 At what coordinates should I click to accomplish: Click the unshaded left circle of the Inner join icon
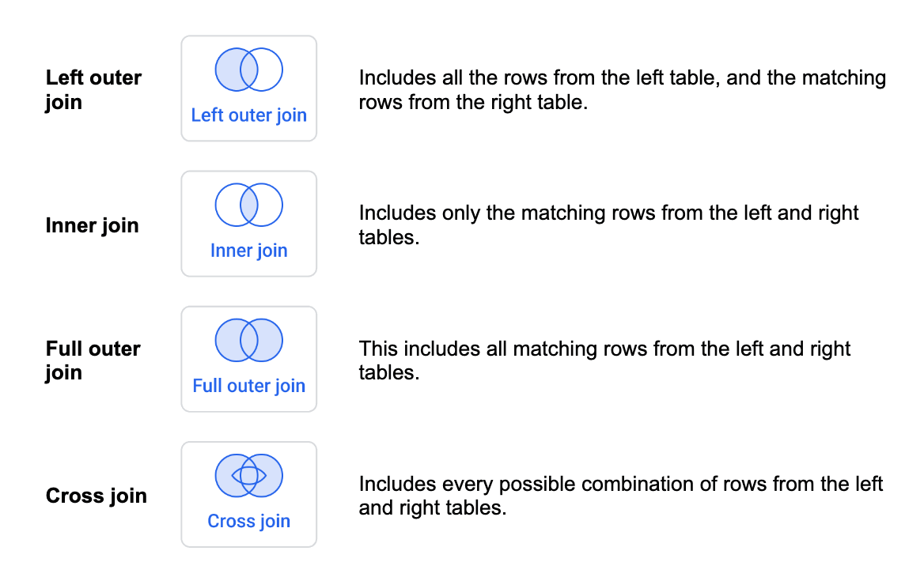tap(227, 205)
